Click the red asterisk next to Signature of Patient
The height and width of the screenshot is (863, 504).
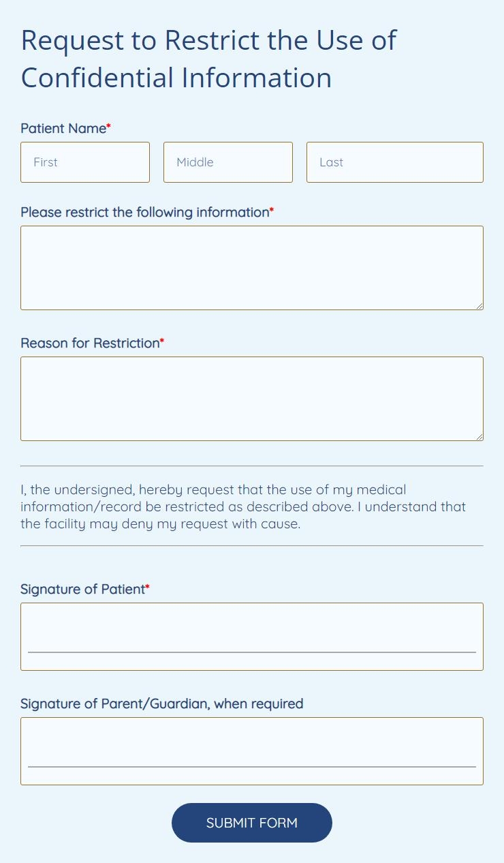146,586
